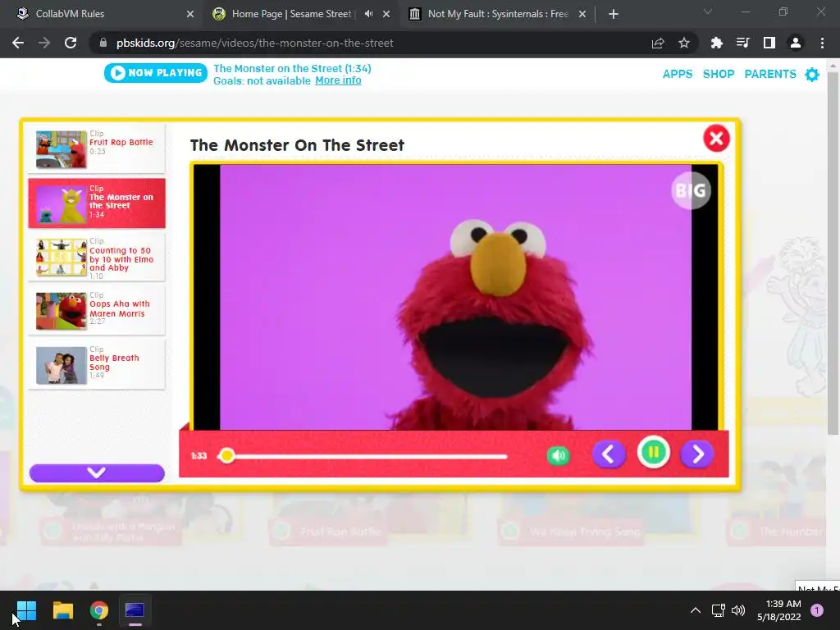Go to previous video with purple arrow
Viewport: 840px width, 630px height.
tap(609, 454)
